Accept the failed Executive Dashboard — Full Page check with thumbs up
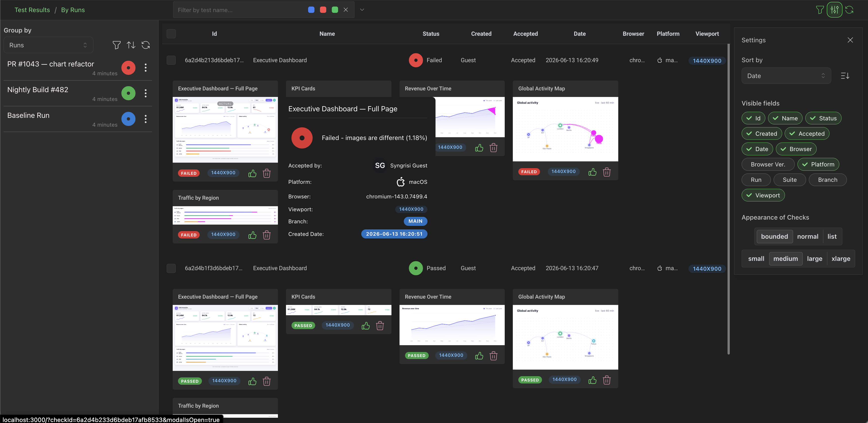Screen dimensions: 868x423 [x=252, y=173]
